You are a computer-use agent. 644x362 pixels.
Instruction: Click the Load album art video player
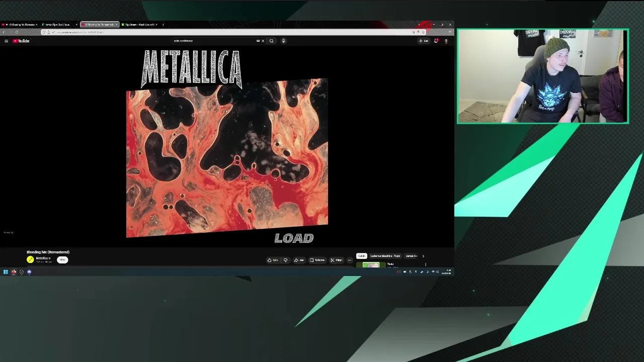pyautogui.click(x=227, y=146)
